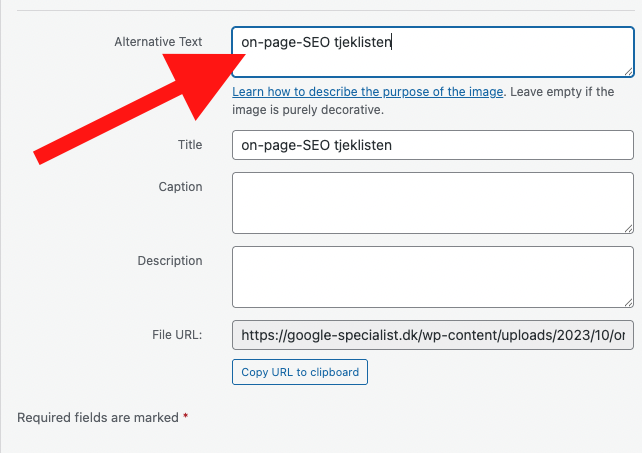This screenshot has height=453, width=642.
Task: Click the Caption box resize handle
Action: (x=628, y=228)
